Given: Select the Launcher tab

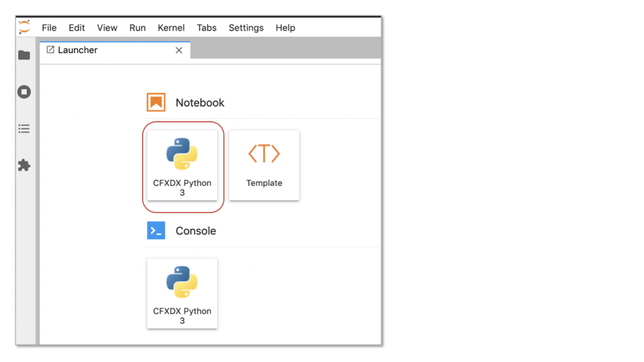Looking at the screenshot, I should (x=77, y=50).
